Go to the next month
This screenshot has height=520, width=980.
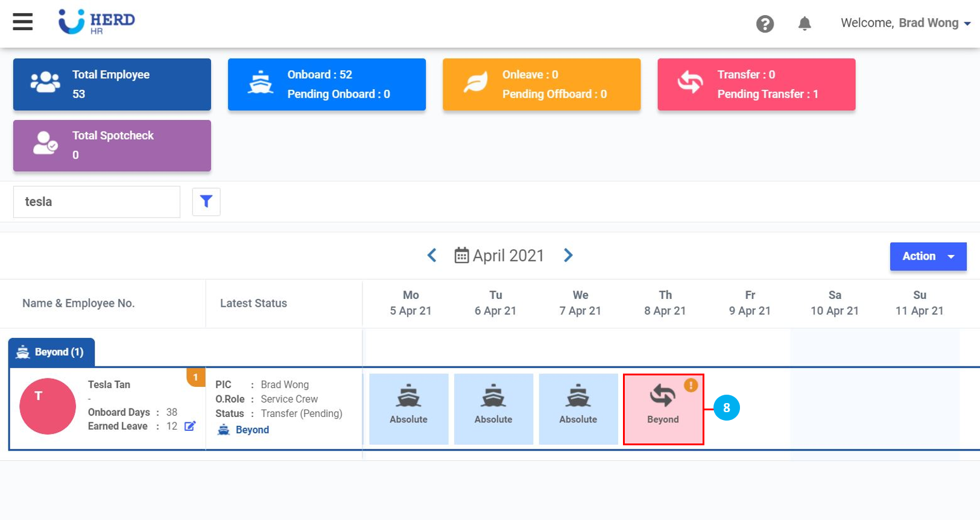tap(568, 255)
